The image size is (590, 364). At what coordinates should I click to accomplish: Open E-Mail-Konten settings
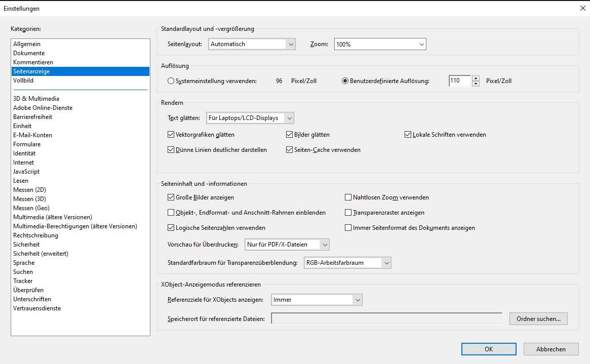[x=33, y=135]
